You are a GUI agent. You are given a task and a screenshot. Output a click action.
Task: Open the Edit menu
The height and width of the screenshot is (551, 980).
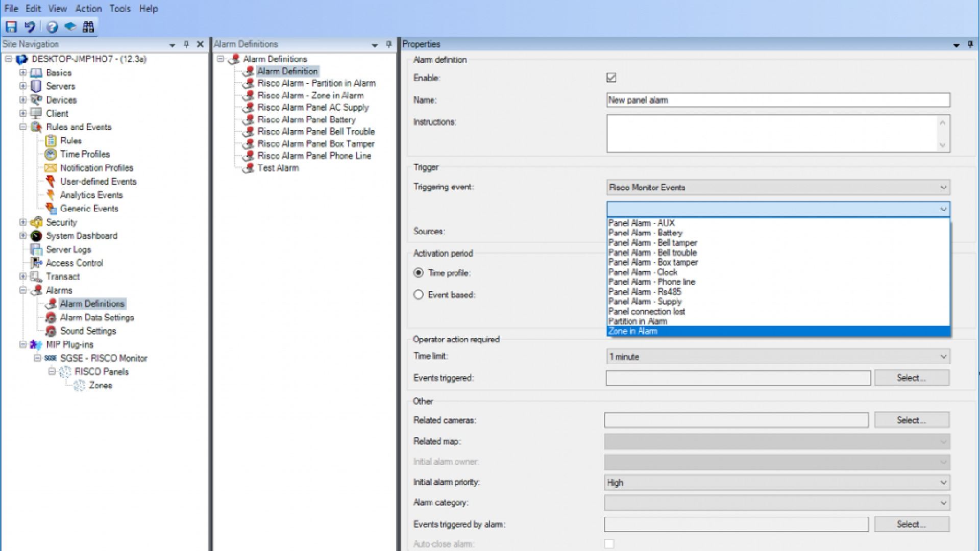tap(33, 9)
